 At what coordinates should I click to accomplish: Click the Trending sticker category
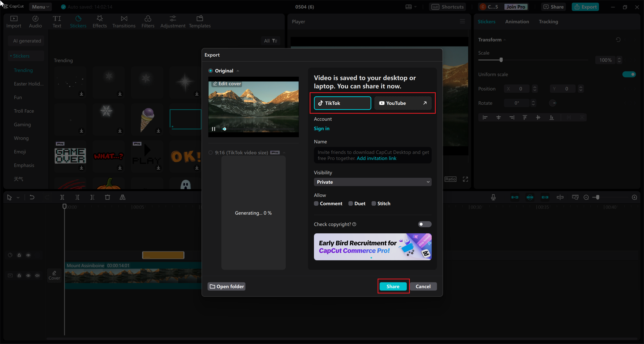(23, 70)
